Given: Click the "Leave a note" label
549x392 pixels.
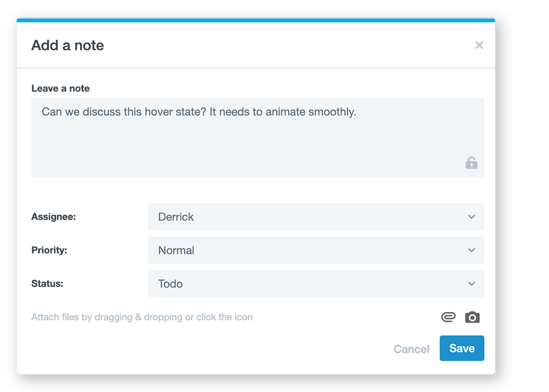Looking at the screenshot, I should (x=60, y=89).
